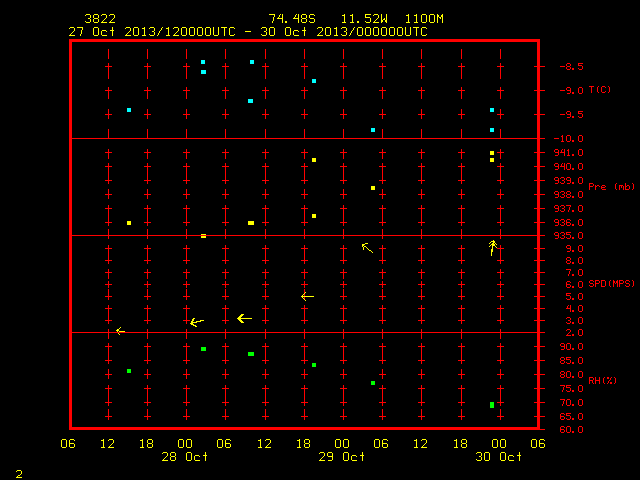Click the bold left arrow near 28 Oct 12
640x480 pixels.
click(x=244, y=318)
